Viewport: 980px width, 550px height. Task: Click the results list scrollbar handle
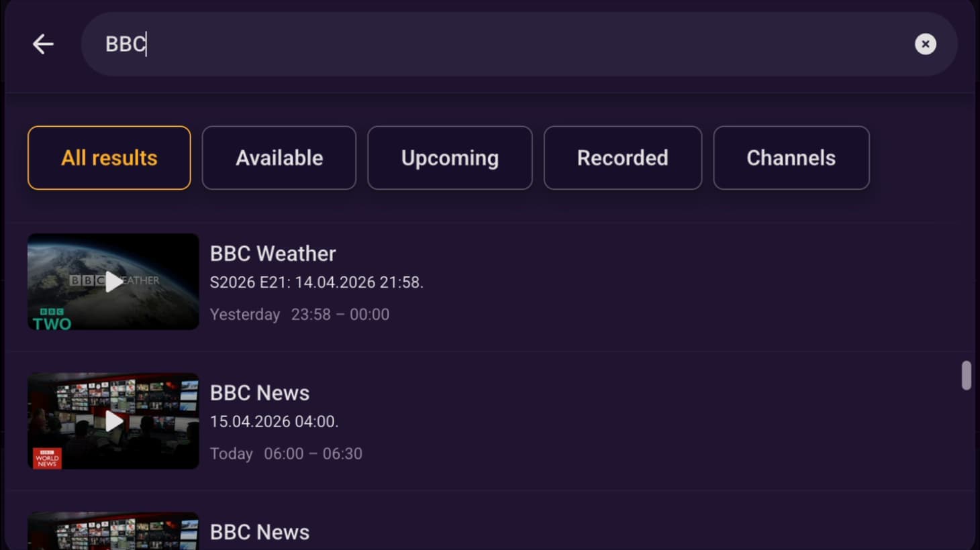966,376
